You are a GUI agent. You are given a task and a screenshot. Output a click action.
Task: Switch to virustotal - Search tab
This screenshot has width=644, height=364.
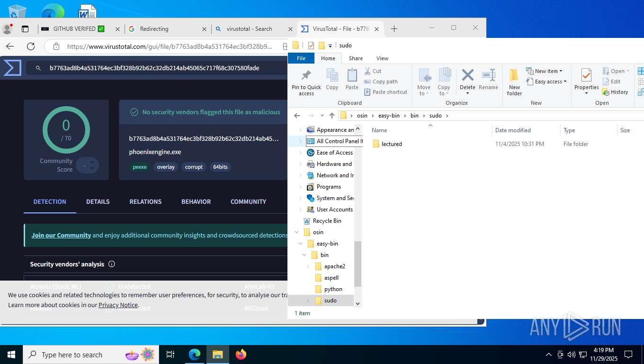point(254,29)
